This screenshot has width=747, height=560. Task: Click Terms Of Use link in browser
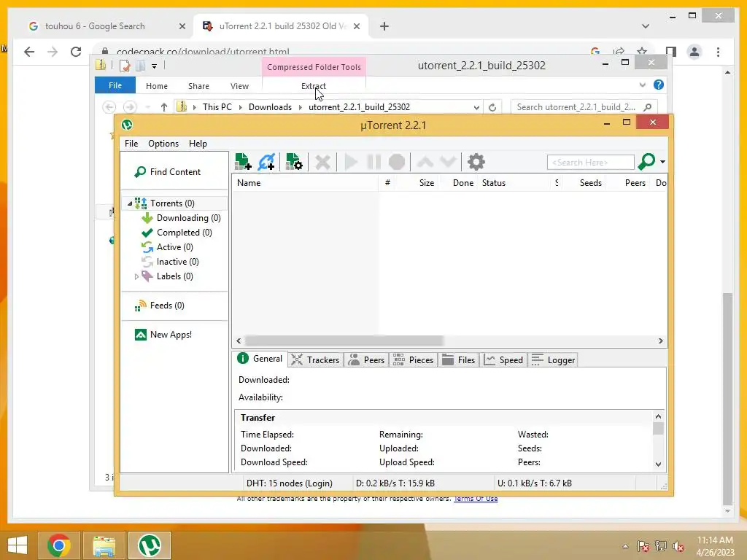pyautogui.click(x=476, y=499)
